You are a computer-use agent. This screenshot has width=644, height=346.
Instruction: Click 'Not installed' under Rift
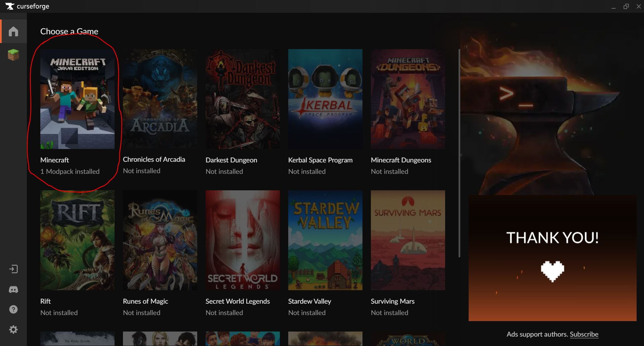click(x=59, y=313)
